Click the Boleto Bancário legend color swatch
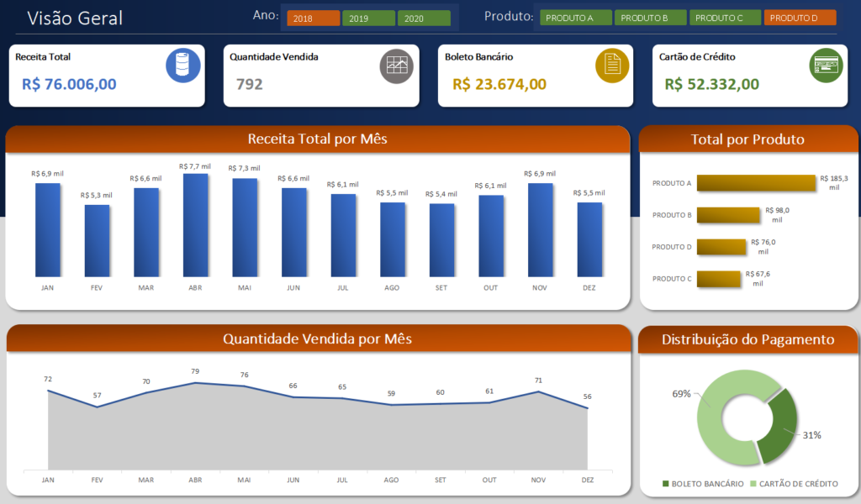This screenshot has width=861, height=504. [667, 484]
